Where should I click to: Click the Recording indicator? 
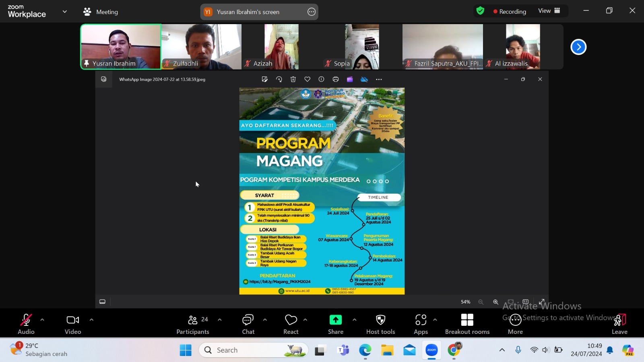pyautogui.click(x=510, y=11)
